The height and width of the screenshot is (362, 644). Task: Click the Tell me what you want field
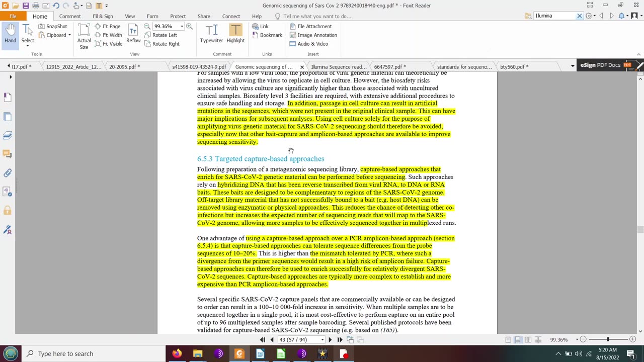(x=317, y=16)
